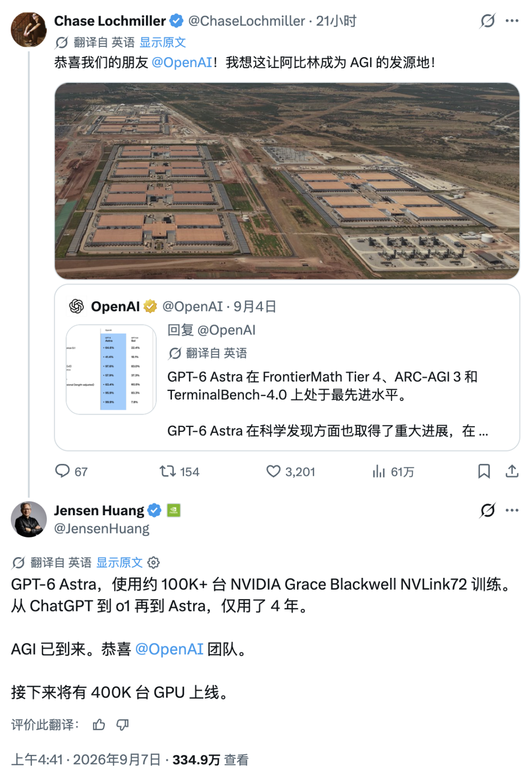Show original text of Chase Lochmiller's tweet
The image size is (532, 781).
[163, 42]
